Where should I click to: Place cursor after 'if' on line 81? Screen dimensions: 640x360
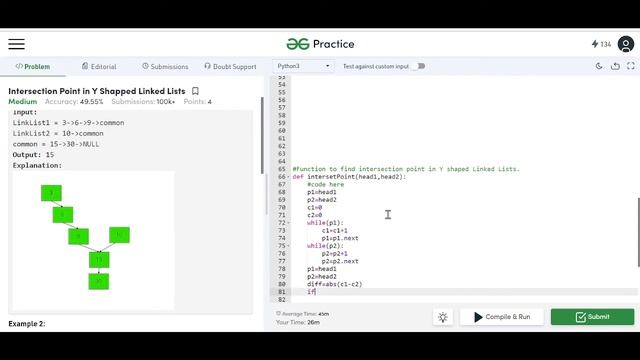316,292
